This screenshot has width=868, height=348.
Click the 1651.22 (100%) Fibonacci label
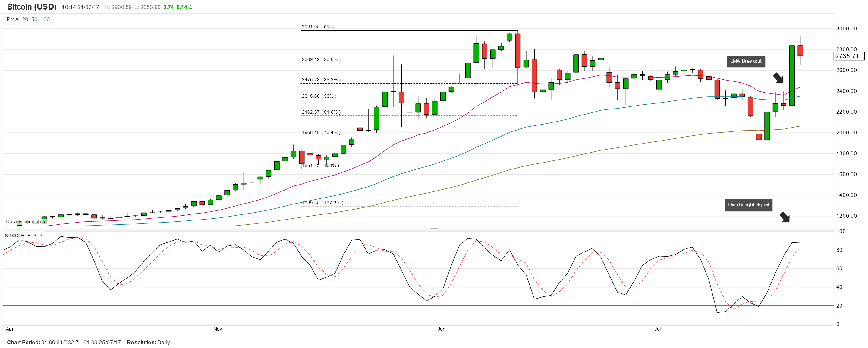coord(320,166)
